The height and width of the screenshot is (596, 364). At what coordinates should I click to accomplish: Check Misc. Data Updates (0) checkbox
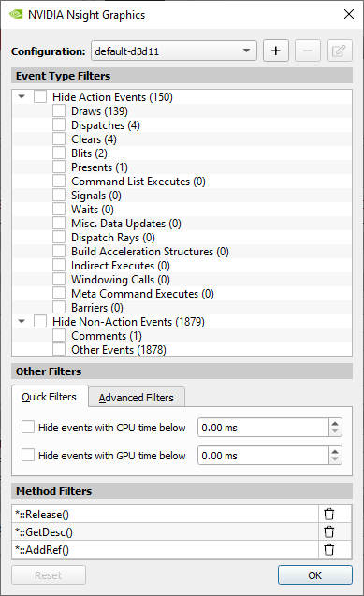tap(59, 223)
